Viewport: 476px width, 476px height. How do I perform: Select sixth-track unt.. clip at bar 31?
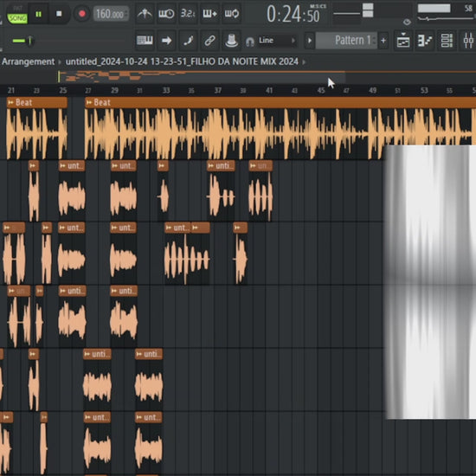[x=149, y=443]
